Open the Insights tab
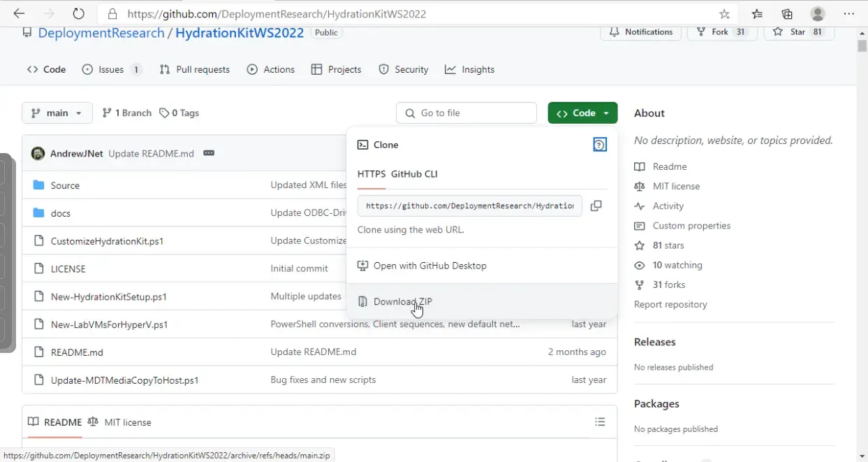 (x=470, y=69)
